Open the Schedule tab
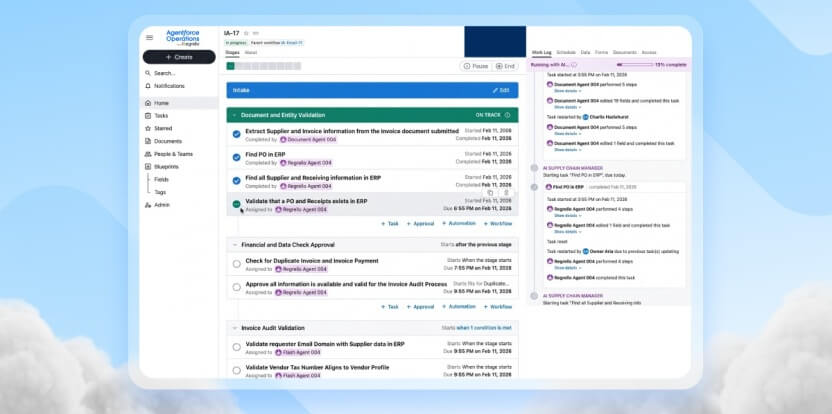832x414 pixels. click(566, 53)
